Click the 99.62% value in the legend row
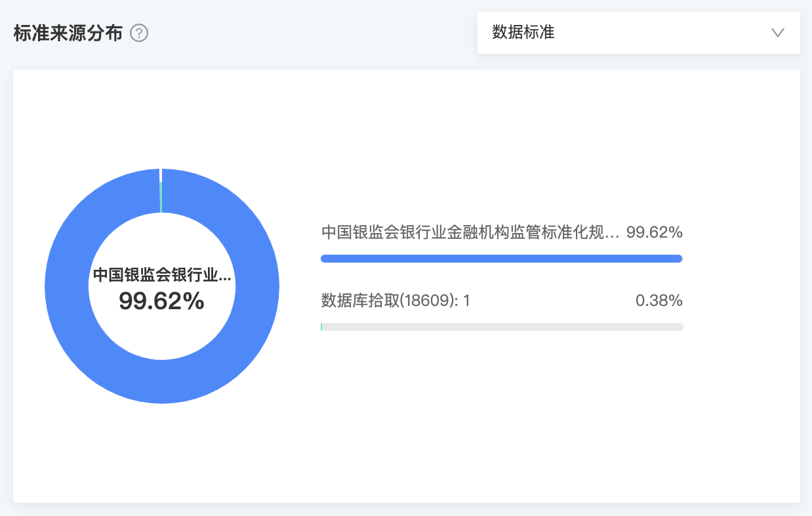Image resolution: width=812 pixels, height=516 pixels. pos(655,232)
